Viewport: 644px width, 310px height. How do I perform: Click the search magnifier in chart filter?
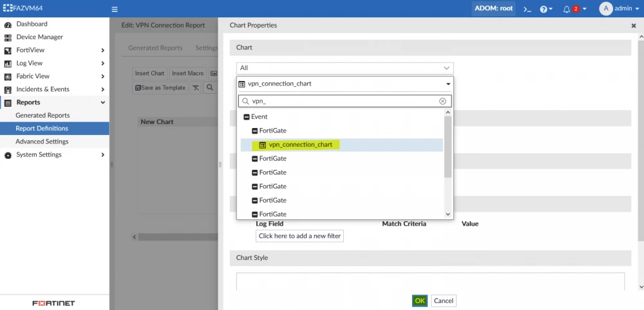pyautogui.click(x=245, y=101)
